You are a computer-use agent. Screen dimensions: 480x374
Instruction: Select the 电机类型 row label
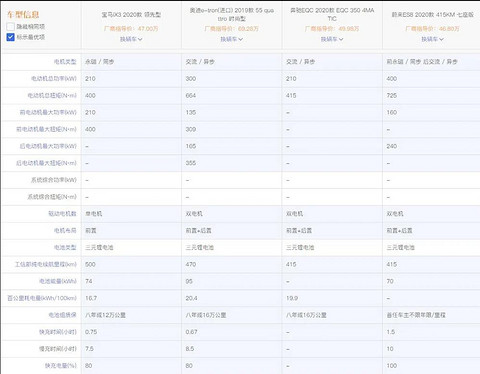click(x=65, y=62)
